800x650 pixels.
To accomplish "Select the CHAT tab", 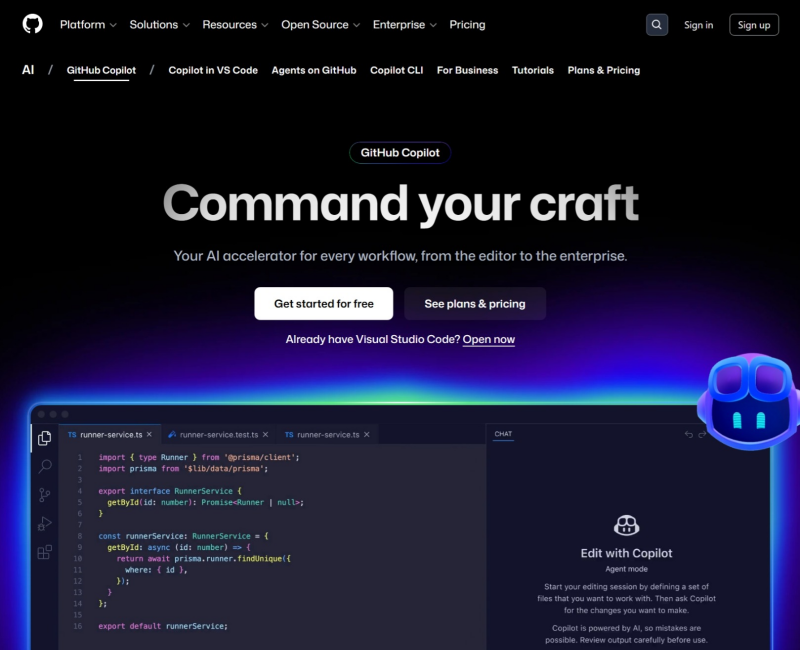I will click(x=503, y=432).
